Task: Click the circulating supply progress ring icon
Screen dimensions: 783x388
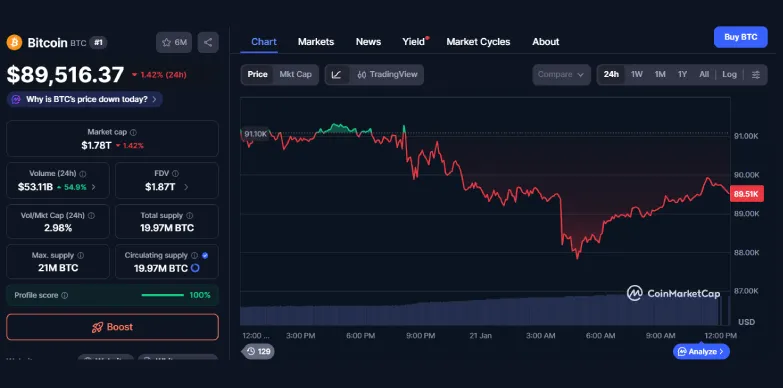Action: (x=195, y=268)
